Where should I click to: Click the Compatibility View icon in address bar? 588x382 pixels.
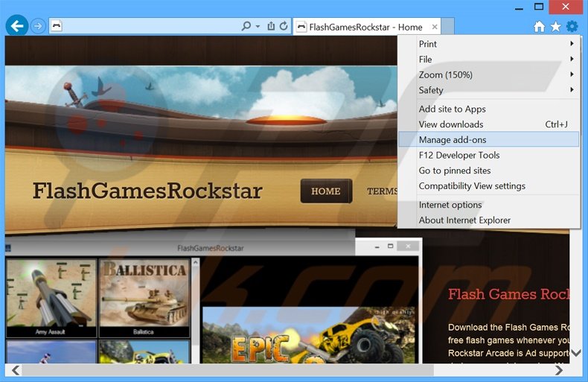coord(271,26)
